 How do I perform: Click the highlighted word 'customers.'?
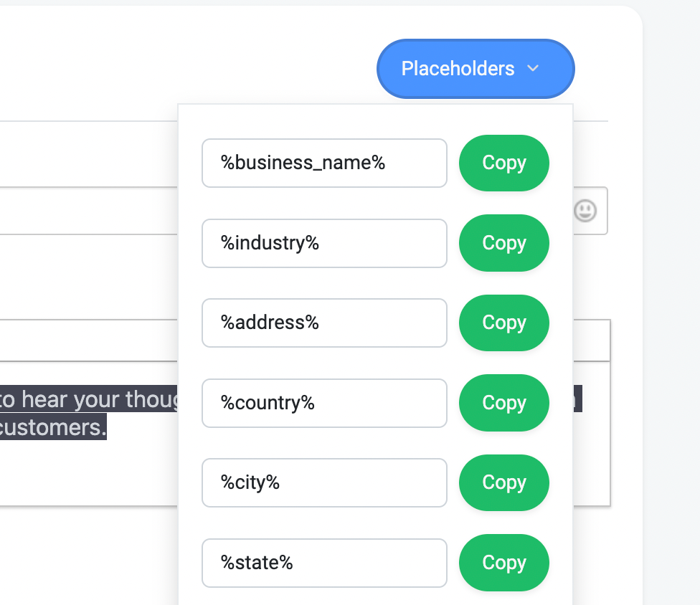click(x=52, y=427)
